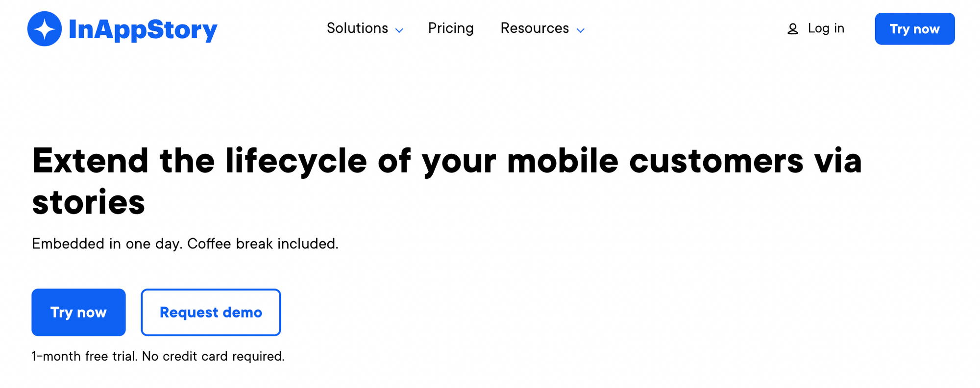Viewport: 980px width, 388px height.
Task: Click the "1-month free trial." note
Action: point(84,356)
